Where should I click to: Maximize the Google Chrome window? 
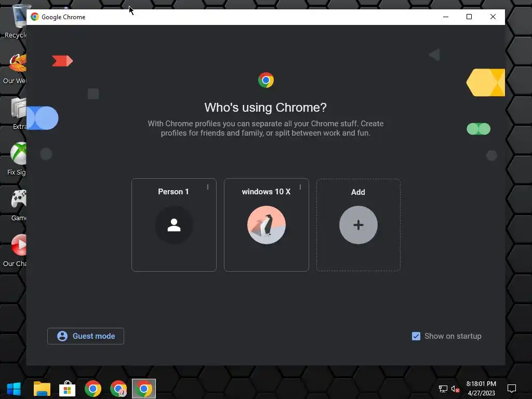(x=469, y=17)
